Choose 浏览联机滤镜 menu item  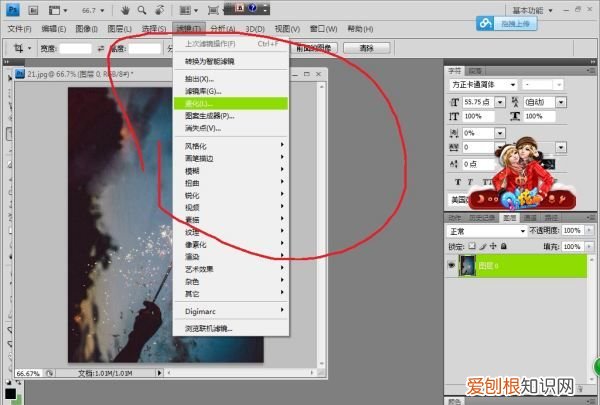231,328
